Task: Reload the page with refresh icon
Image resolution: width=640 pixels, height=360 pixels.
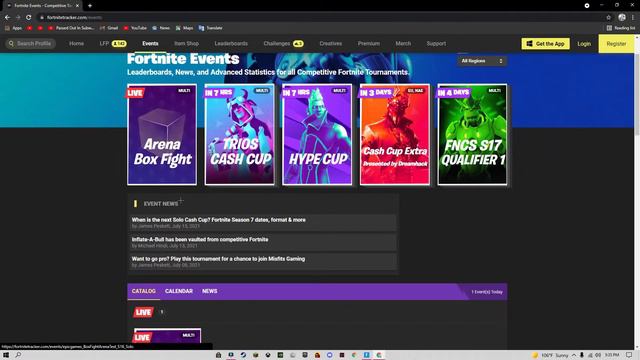Action: (29, 18)
